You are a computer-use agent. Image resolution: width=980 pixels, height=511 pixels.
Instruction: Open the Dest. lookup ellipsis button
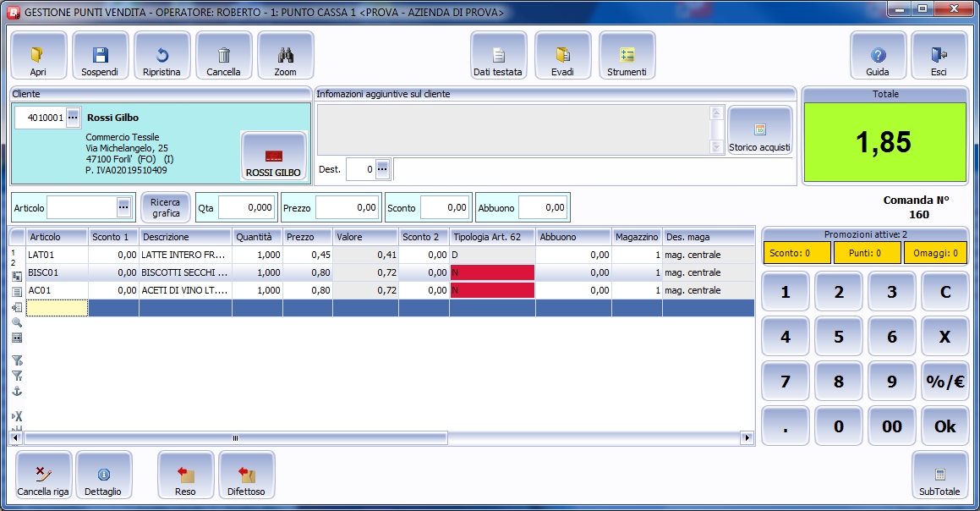(382, 169)
